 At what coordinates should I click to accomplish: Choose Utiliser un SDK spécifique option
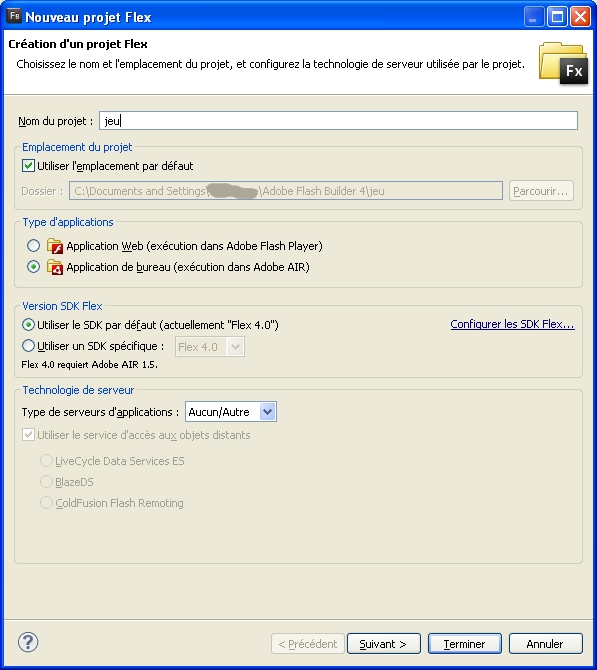pyautogui.click(x=28, y=346)
